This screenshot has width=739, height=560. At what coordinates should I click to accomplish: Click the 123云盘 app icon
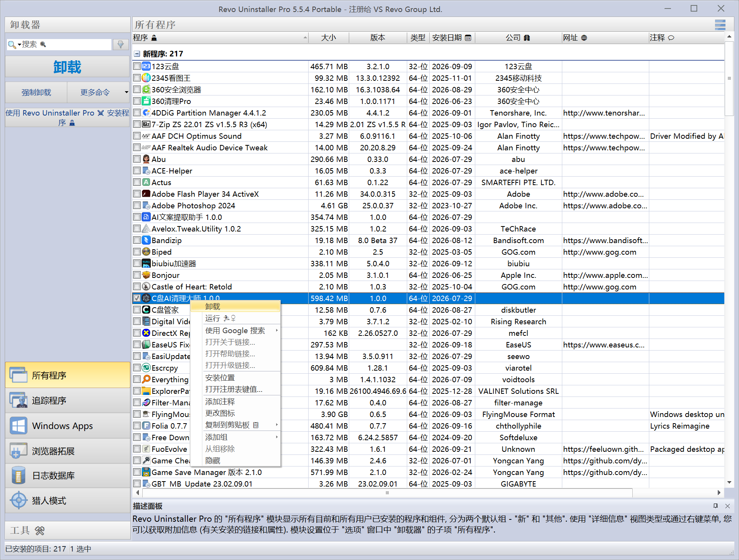pyautogui.click(x=146, y=66)
